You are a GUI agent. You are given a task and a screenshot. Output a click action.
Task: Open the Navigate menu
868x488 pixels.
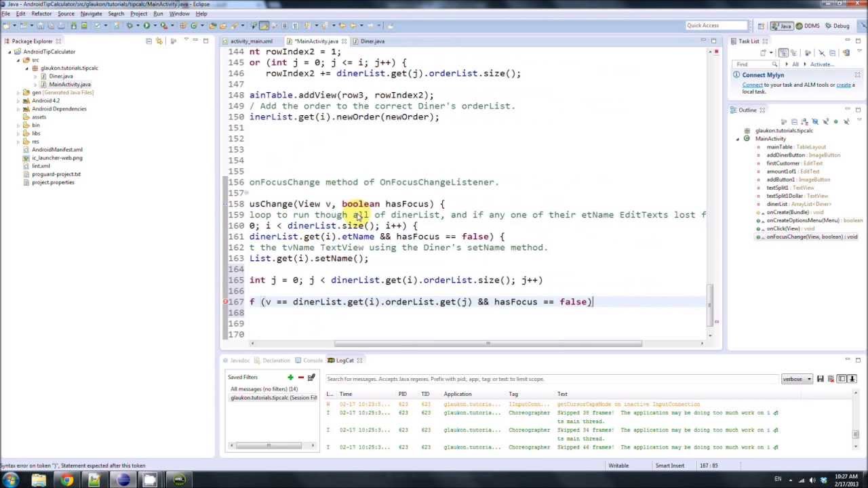(x=91, y=14)
